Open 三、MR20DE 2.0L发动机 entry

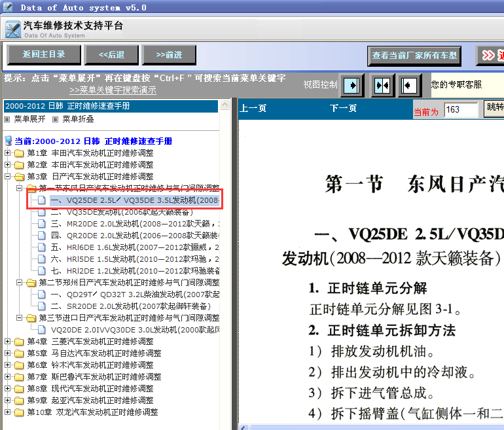tap(135, 224)
